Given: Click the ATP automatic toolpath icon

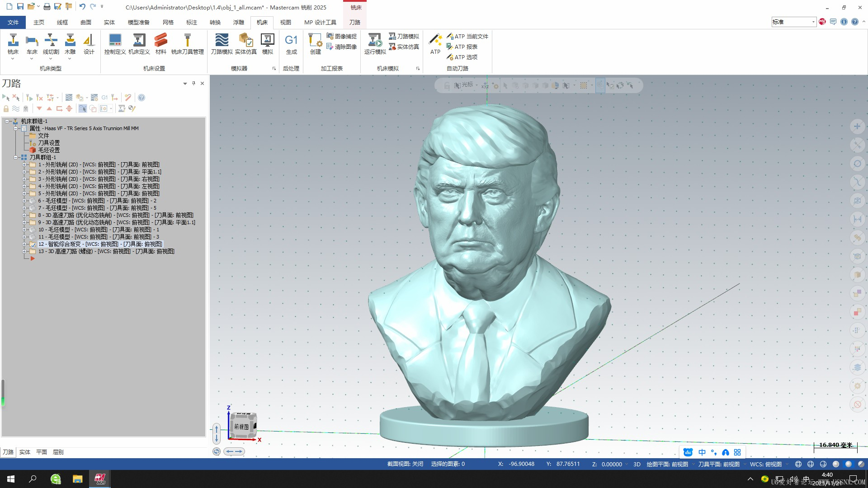Looking at the screenshot, I should click(435, 41).
